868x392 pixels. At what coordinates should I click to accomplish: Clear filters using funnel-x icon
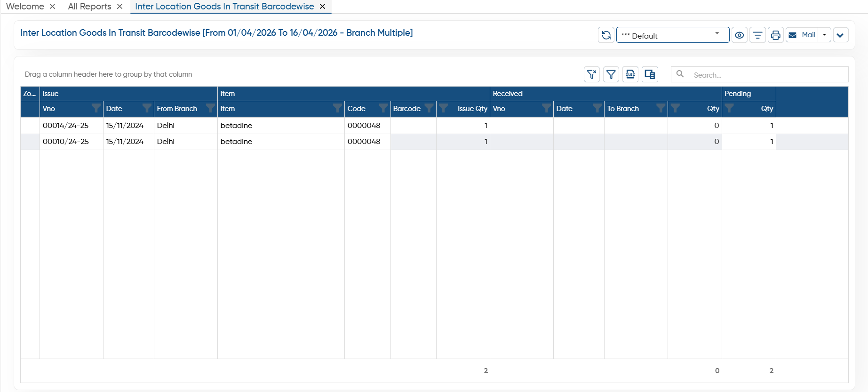(592, 74)
